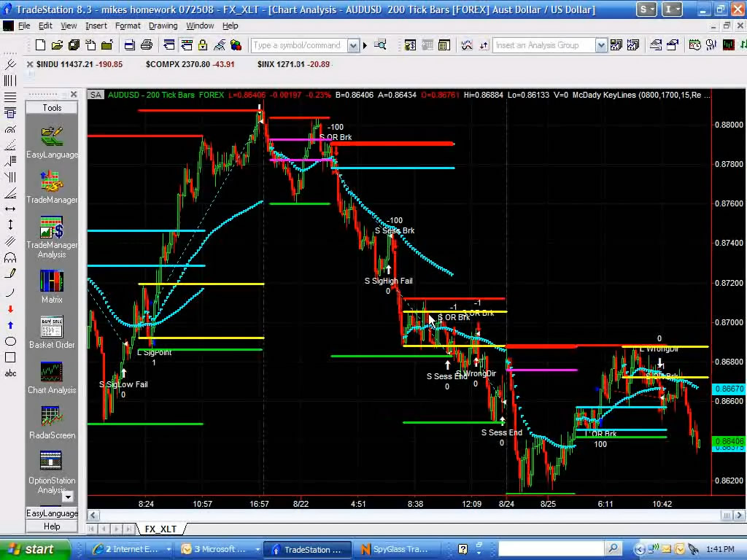
Task: Select the horizontal double-arrow drawing tool
Action: (10, 209)
